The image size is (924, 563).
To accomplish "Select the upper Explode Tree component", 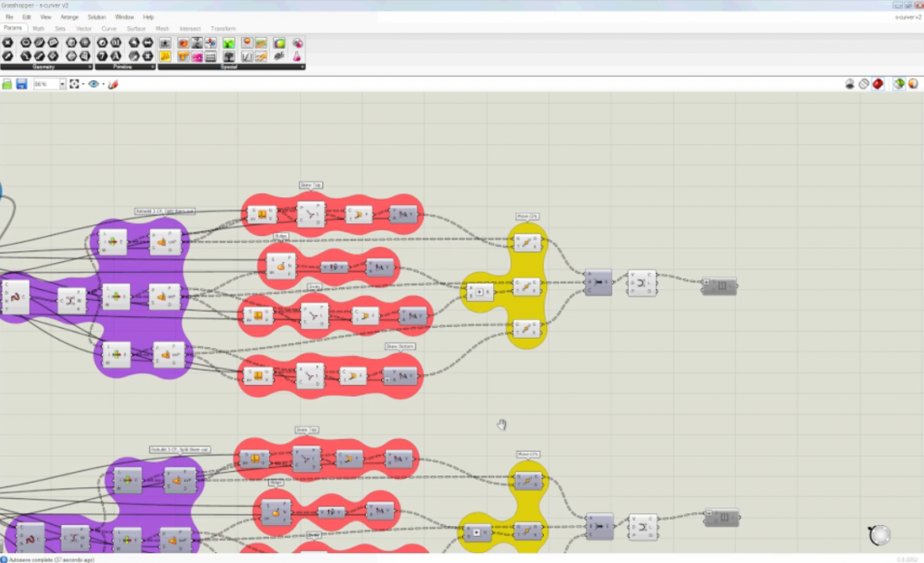I will pos(641,283).
